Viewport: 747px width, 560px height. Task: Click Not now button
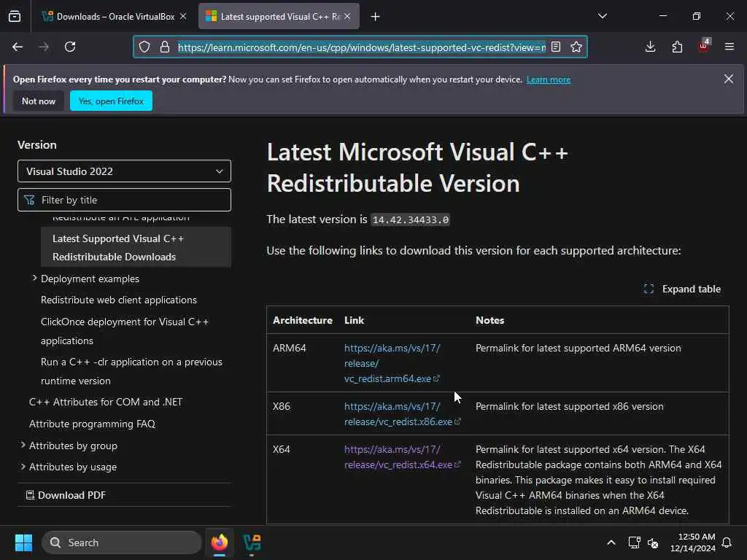point(39,101)
